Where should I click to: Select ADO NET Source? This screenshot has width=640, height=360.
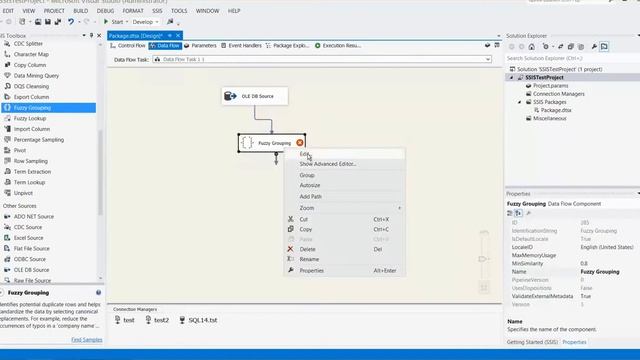pyautogui.click(x=33, y=216)
